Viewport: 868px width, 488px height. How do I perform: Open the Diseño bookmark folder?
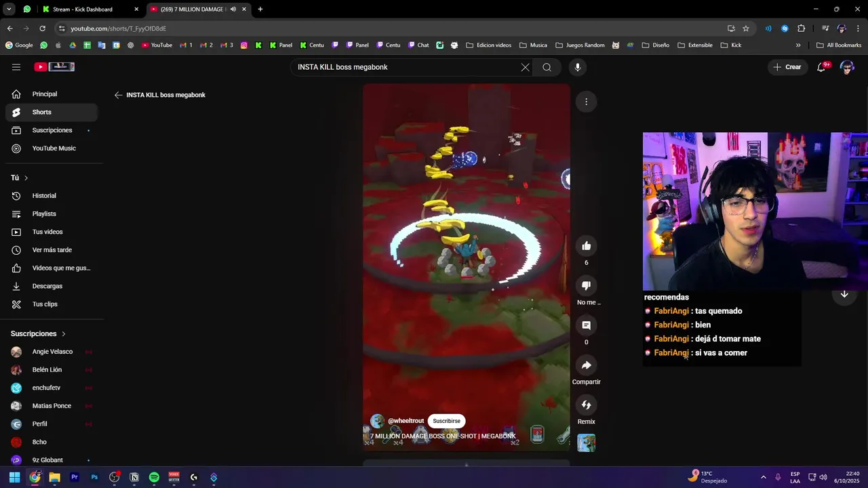pyautogui.click(x=655, y=45)
